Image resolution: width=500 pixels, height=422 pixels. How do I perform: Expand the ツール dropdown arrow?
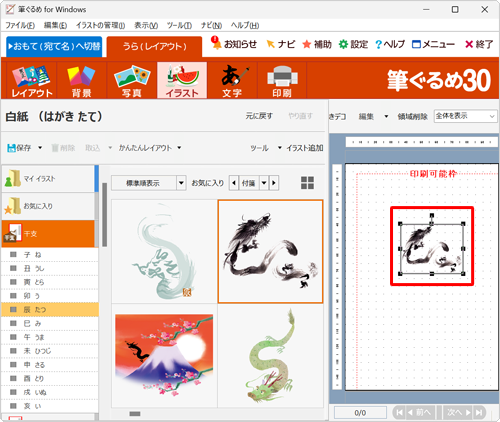(280, 148)
